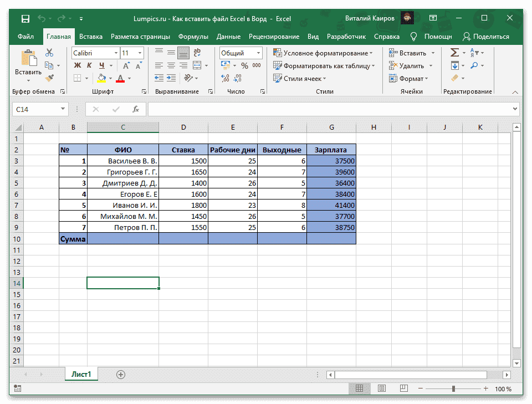Apply percent number format
Screen dimensions: 532x404
[244, 65]
